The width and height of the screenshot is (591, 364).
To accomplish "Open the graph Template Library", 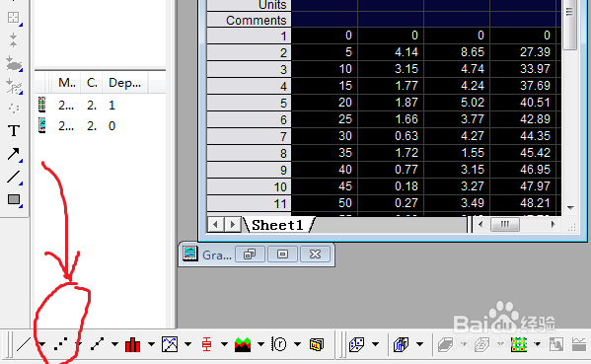I will pyautogui.click(x=317, y=344).
